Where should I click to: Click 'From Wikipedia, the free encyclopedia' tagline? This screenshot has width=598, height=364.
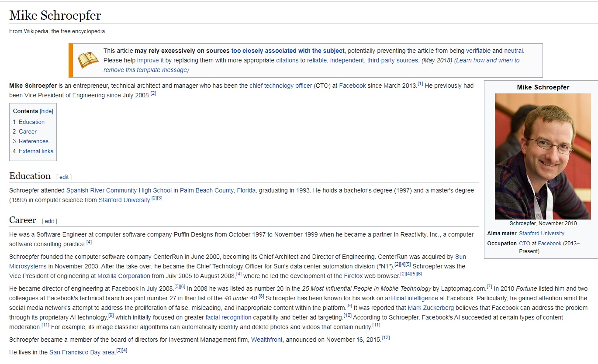point(57,31)
